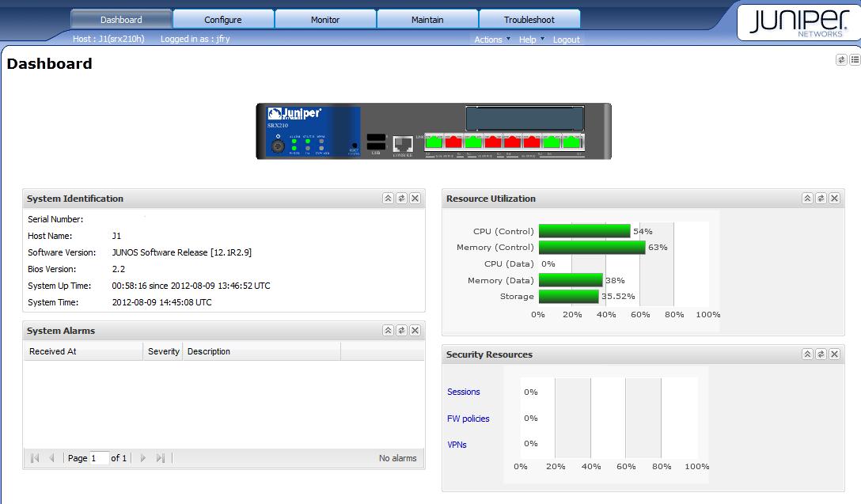Image resolution: width=861 pixels, height=504 pixels.
Task: Collapse the System Identification panel
Action: click(x=388, y=198)
